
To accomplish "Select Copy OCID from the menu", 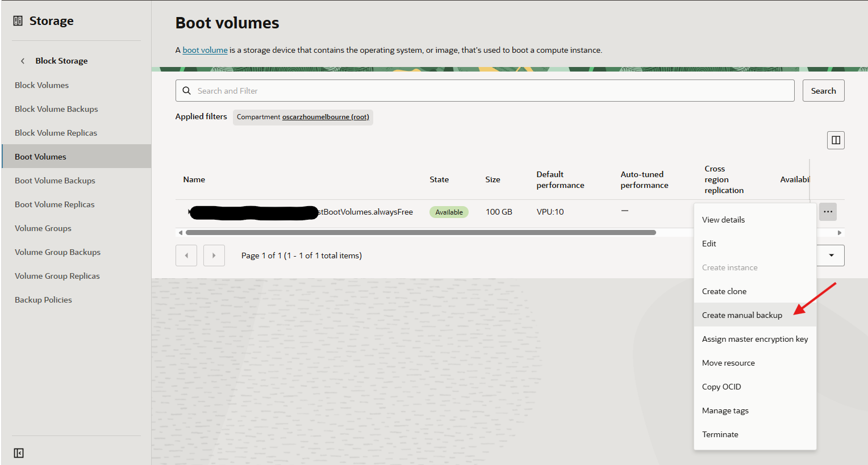I will pyautogui.click(x=755, y=387).
